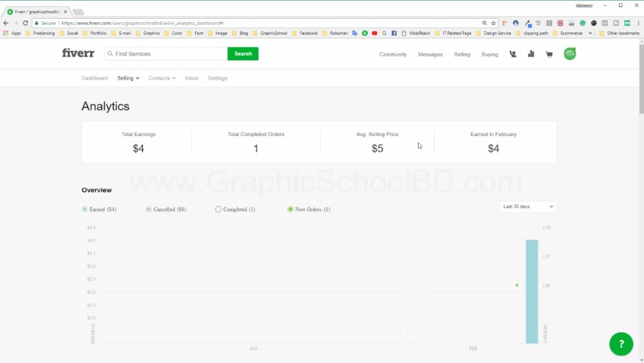Click the zoom magnifier icon in address bar

click(x=484, y=23)
